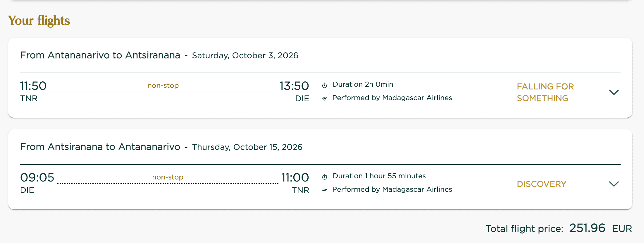Viewport: 644px width, 243px height.
Task: Click the Your flights heading
Action: [39, 20]
